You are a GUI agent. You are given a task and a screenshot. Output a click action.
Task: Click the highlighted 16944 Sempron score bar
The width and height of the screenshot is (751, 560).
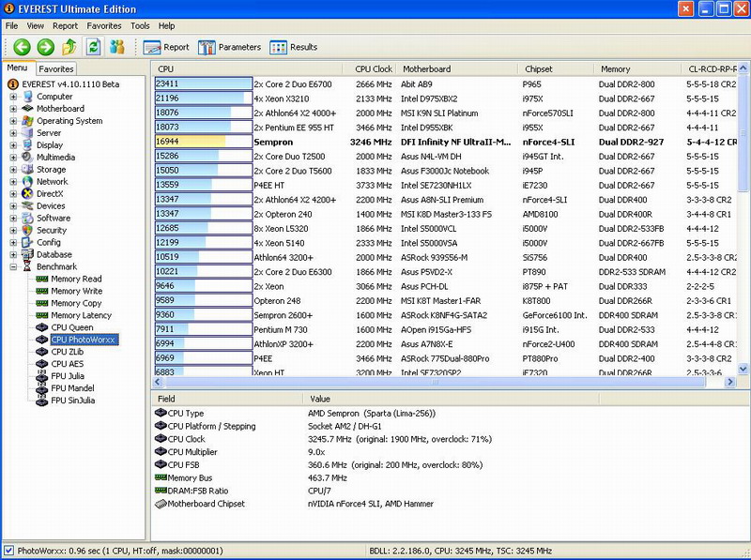pyautogui.click(x=204, y=142)
